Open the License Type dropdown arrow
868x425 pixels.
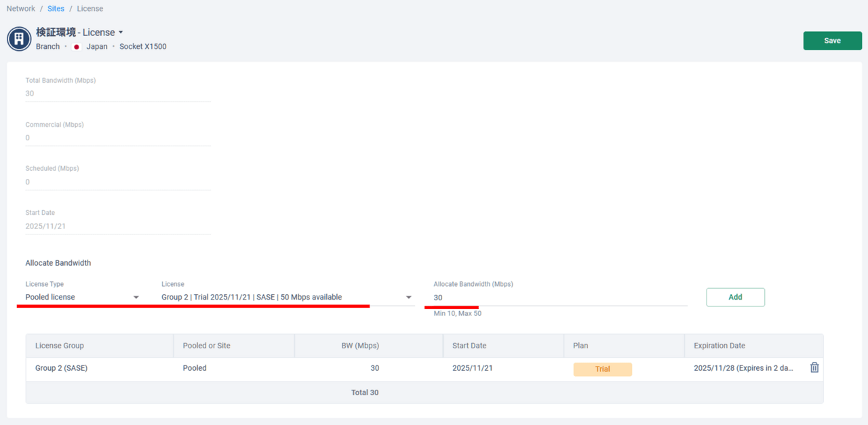[136, 298]
